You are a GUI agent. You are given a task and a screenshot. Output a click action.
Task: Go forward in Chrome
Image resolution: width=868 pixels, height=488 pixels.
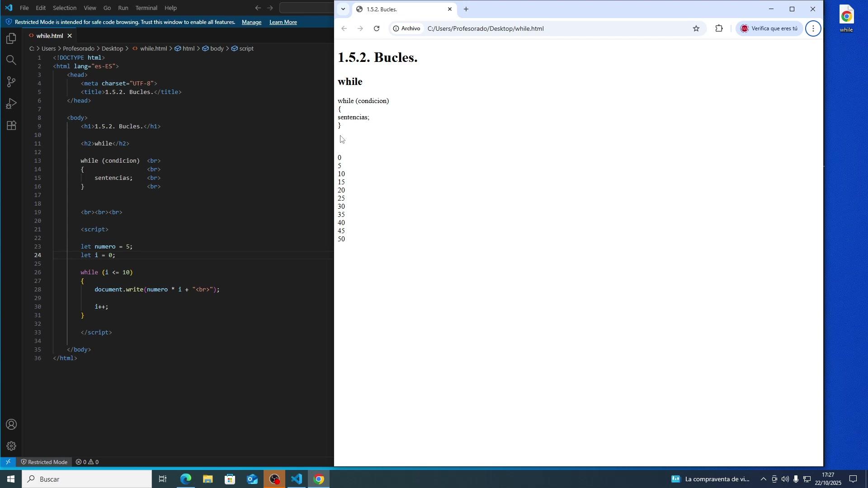point(360,28)
